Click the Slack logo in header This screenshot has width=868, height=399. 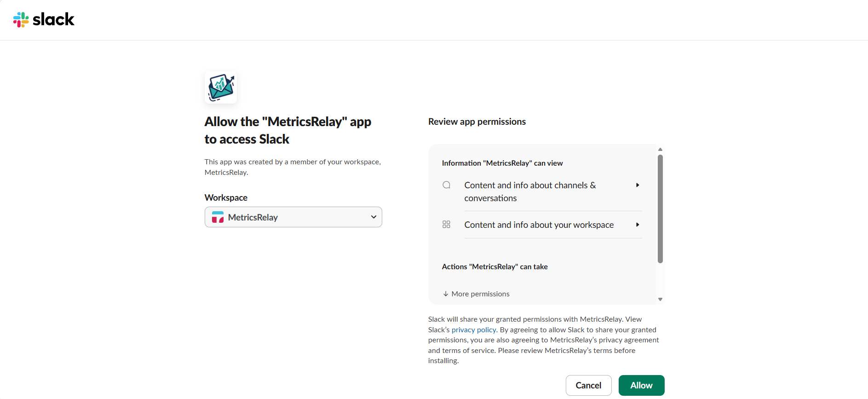click(x=44, y=19)
